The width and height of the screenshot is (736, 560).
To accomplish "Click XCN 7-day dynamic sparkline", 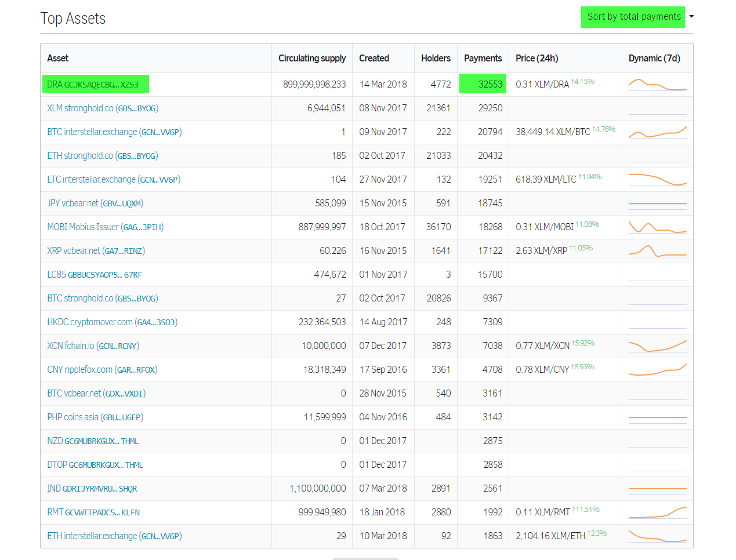I will (658, 346).
